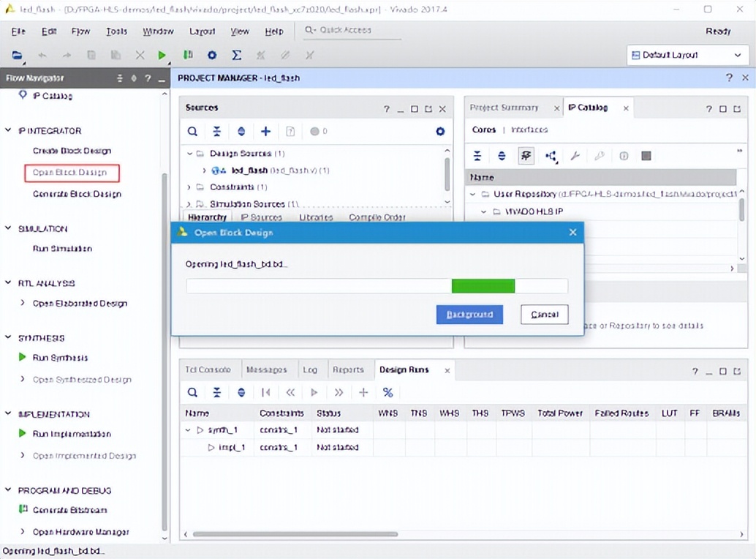Expand all in IP Catalog toolbar

coord(502,156)
